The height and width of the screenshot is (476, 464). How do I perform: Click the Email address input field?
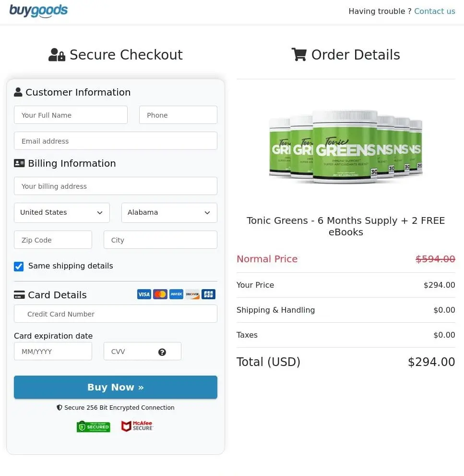(x=115, y=141)
